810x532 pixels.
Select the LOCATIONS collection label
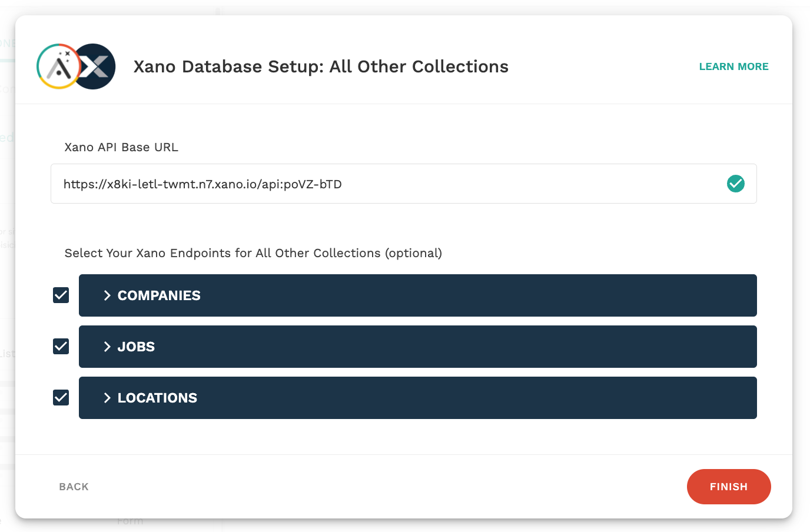(x=157, y=398)
